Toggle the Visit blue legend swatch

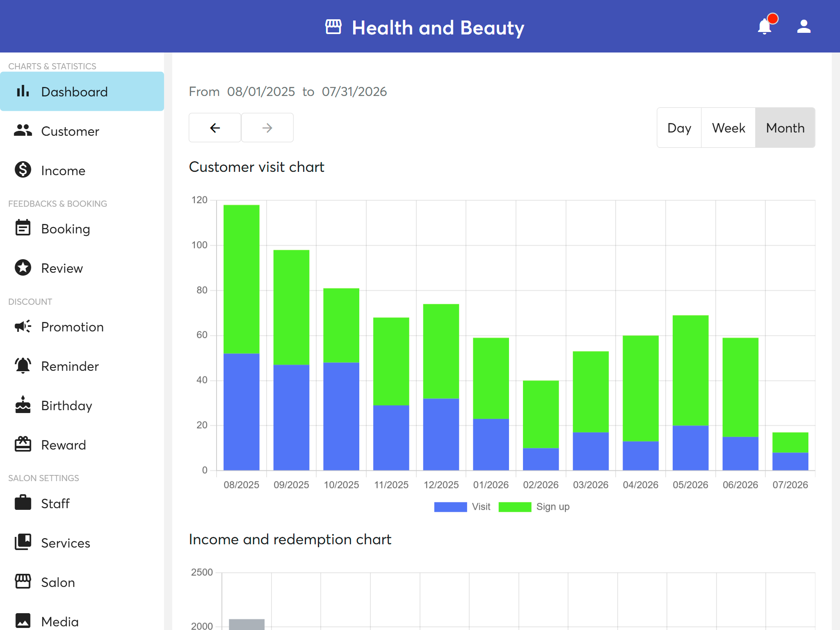[x=450, y=507]
